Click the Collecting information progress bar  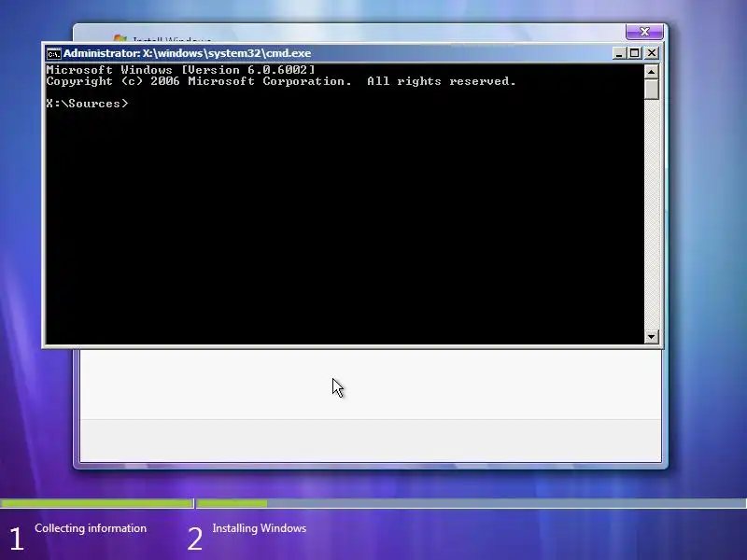coord(97,503)
